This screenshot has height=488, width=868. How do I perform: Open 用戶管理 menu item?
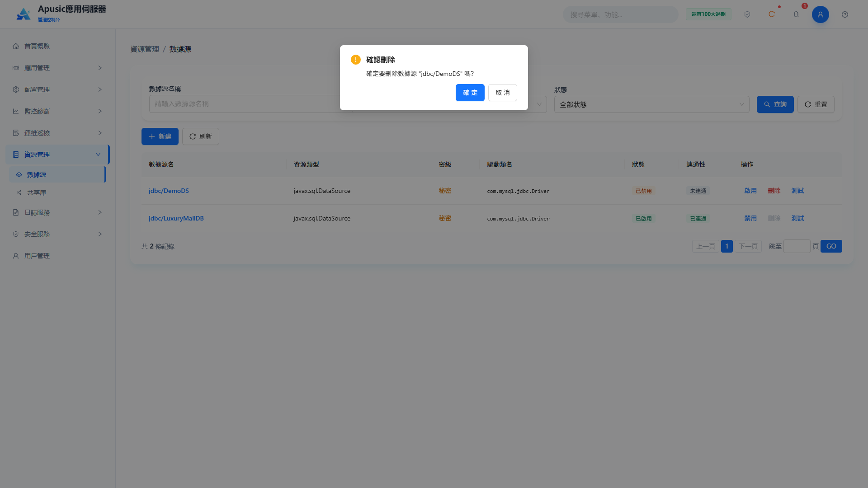pyautogui.click(x=57, y=256)
